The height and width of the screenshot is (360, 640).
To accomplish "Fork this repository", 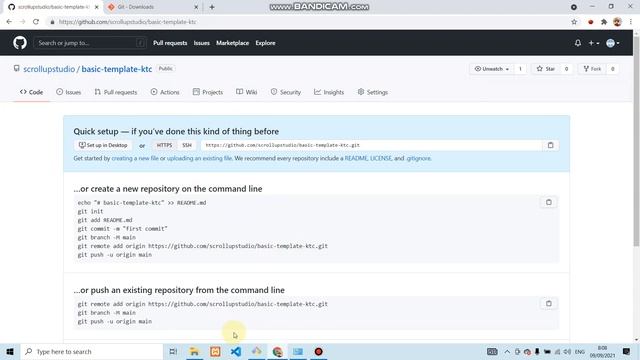I will click(x=592, y=69).
